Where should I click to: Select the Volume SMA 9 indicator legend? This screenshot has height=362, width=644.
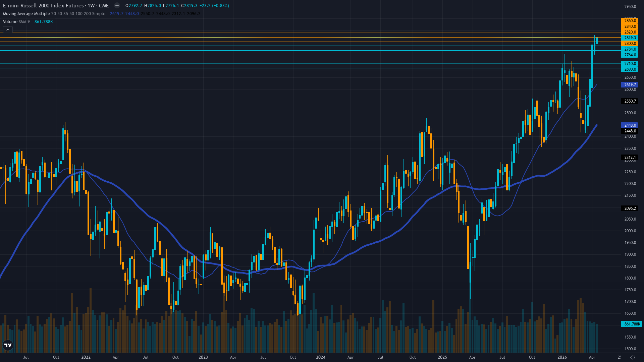pyautogui.click(x=16, y=21)
